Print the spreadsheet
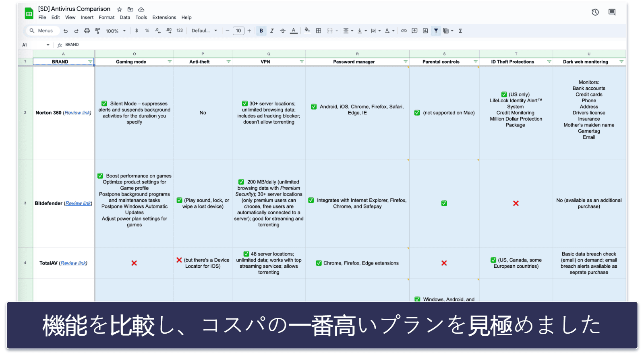Image resolution: width=644 pixels, height=353 pixels. point(87,31)
